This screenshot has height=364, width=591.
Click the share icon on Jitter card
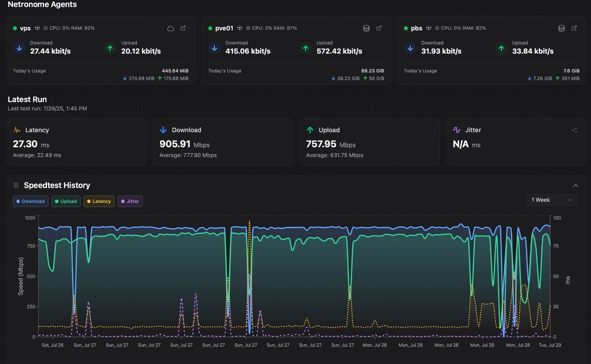pos(574,130)
